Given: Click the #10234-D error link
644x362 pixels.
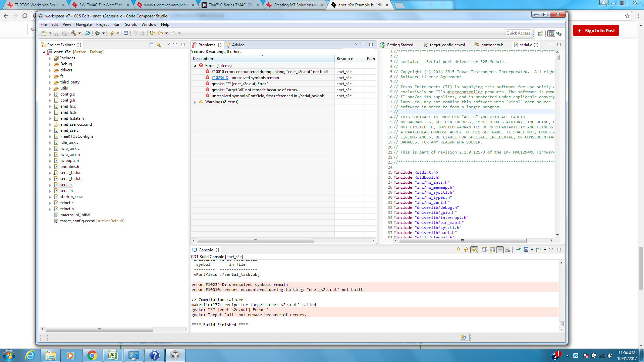Looking at the screenshot, I should [x=220, y=78].
